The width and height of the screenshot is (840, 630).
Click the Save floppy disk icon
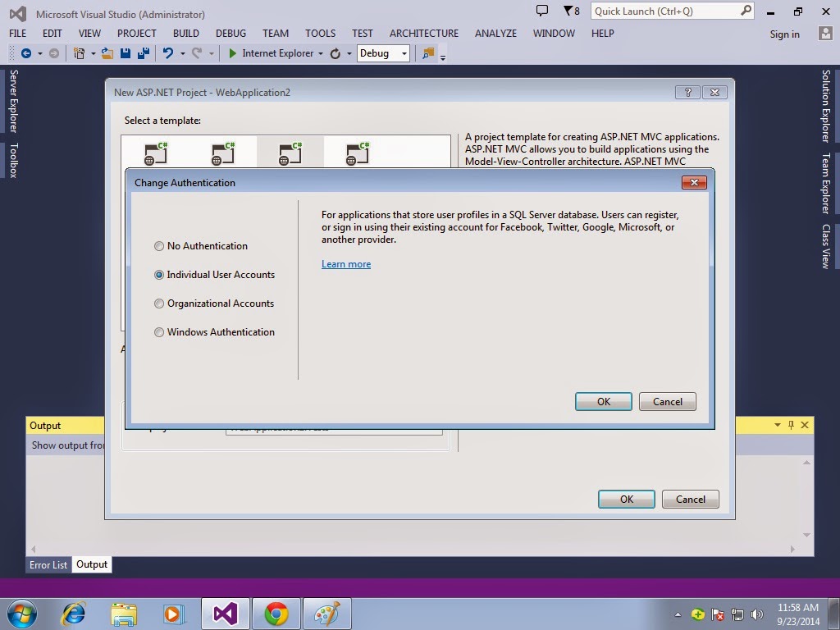coord(126,53)
